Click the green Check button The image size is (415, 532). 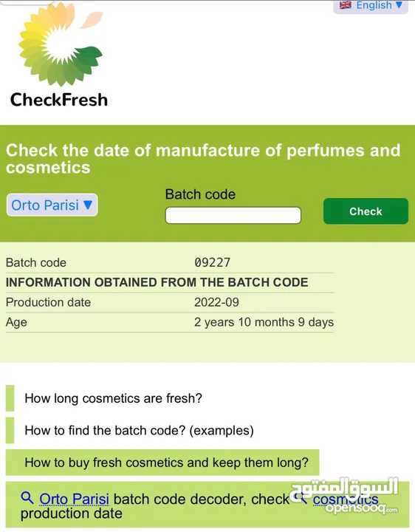[366, 211]
